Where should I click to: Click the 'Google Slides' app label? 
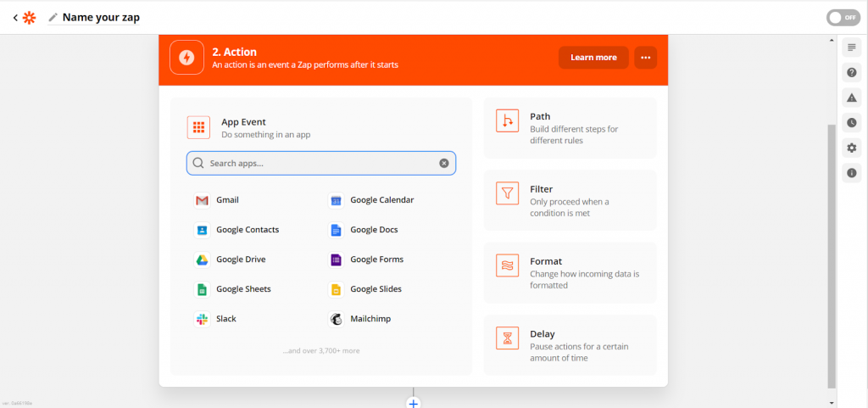[376, 289]
